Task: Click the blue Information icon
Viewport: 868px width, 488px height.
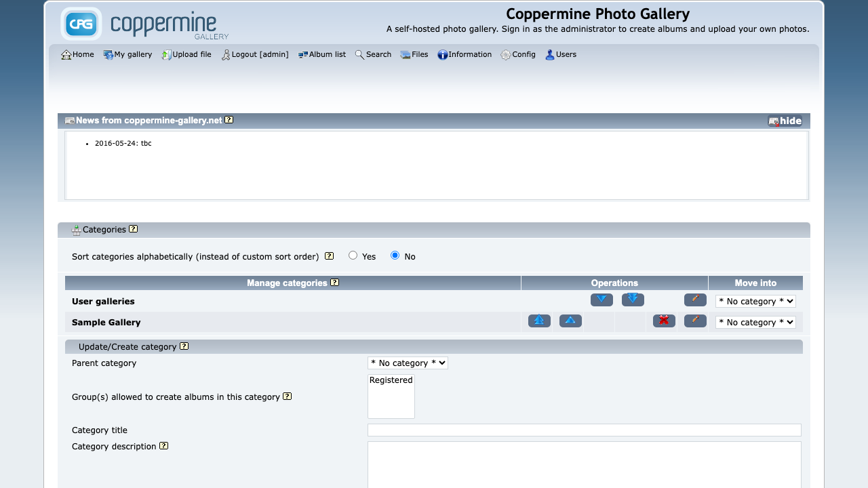Action: (443, 55)
